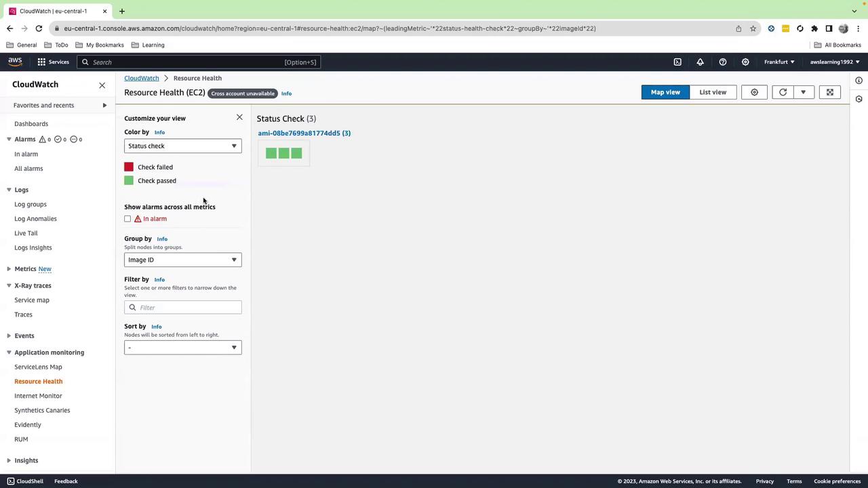
Task: Launch CloudShell from the top navigation bar icon
Action: 677,62
